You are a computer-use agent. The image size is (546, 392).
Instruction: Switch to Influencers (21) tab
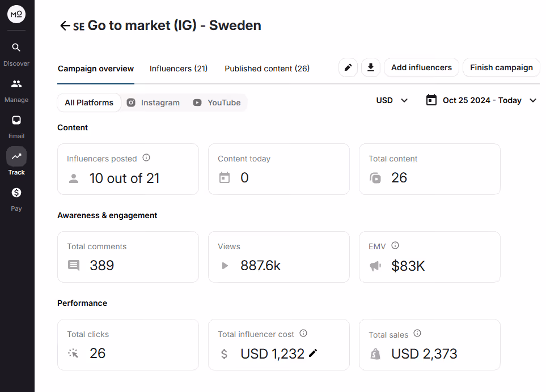pos(179,69)
